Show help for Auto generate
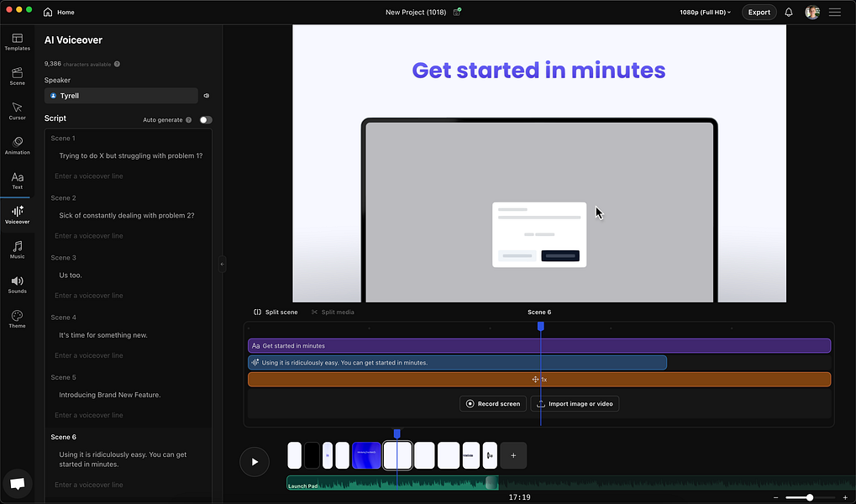856x504 pixels. 188,119
